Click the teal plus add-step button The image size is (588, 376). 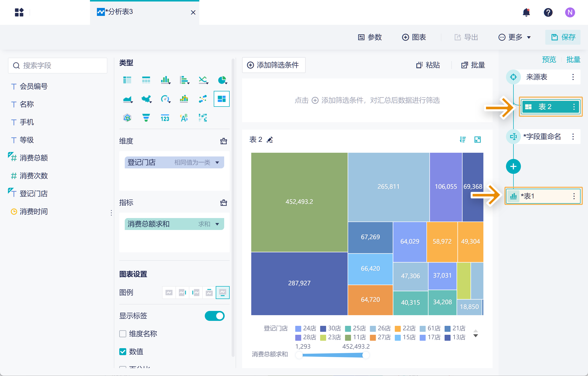[x=513, y=166]
